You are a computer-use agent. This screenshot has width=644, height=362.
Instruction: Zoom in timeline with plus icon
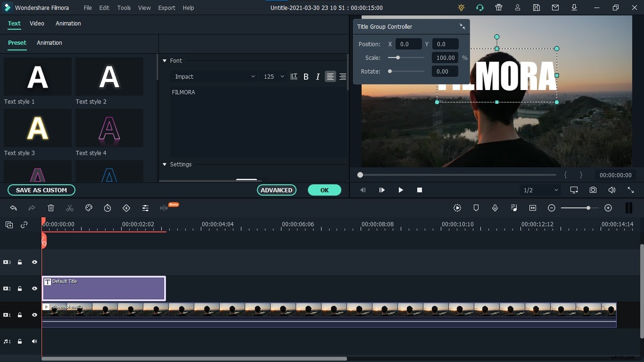(x=608, y=208)
